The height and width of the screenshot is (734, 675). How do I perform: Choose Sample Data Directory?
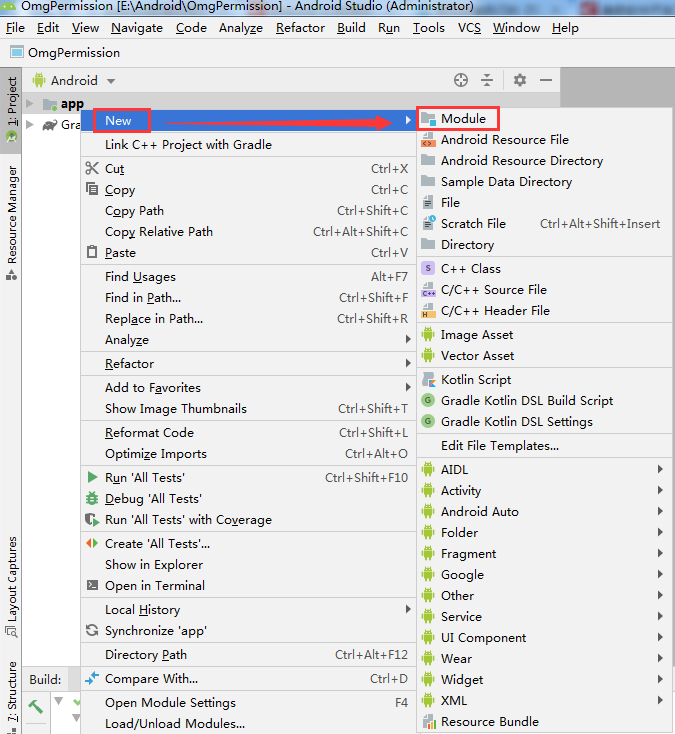click(544, 182)
